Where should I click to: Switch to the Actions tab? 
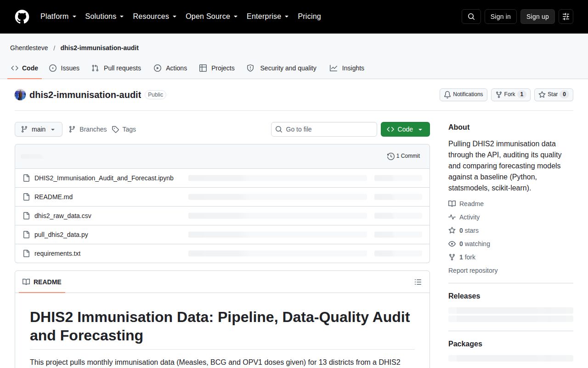tap(170, 68)
